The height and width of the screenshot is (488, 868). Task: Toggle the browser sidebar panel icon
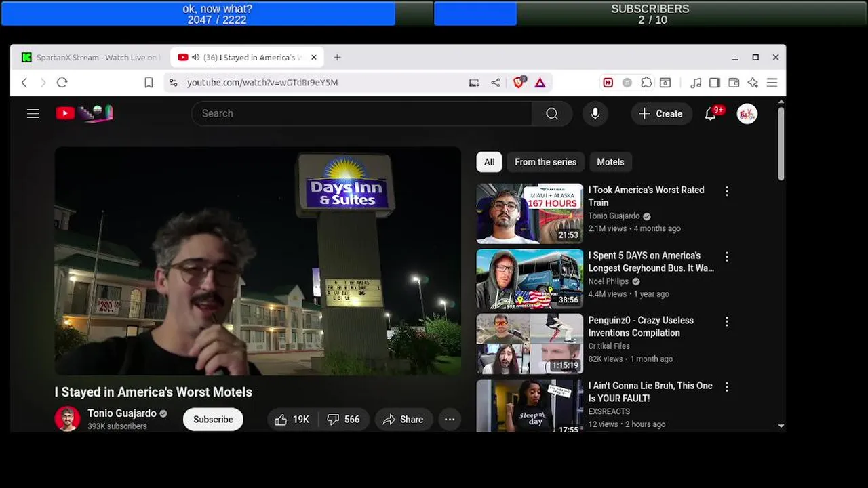(x=715, y=83)
